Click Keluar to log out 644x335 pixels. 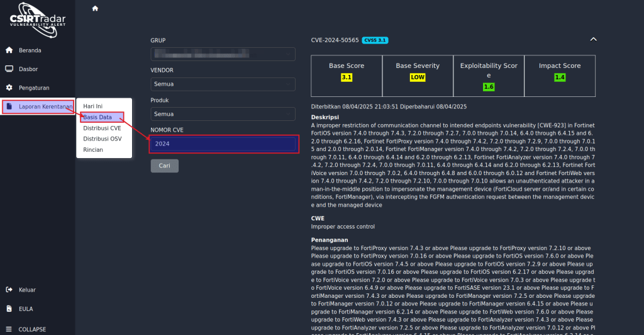pyautogui.click(x=27, y=290)
